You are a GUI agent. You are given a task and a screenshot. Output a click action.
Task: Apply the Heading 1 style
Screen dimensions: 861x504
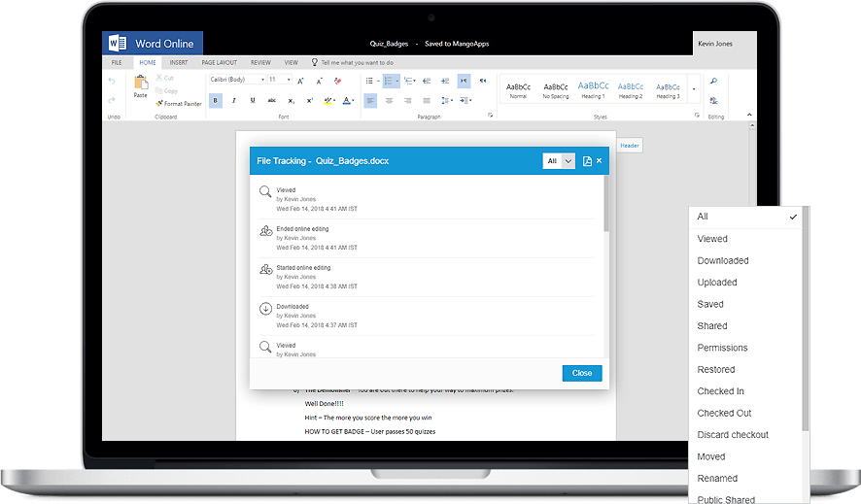tap(593, 89)
